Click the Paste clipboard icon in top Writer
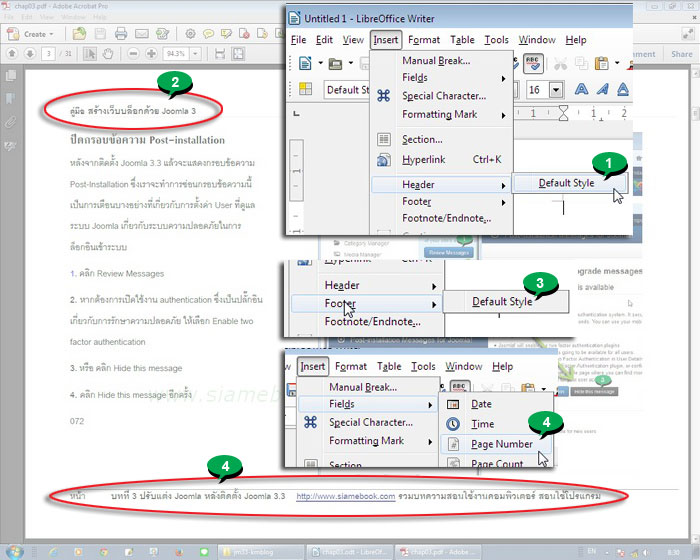 click(601, 63)
